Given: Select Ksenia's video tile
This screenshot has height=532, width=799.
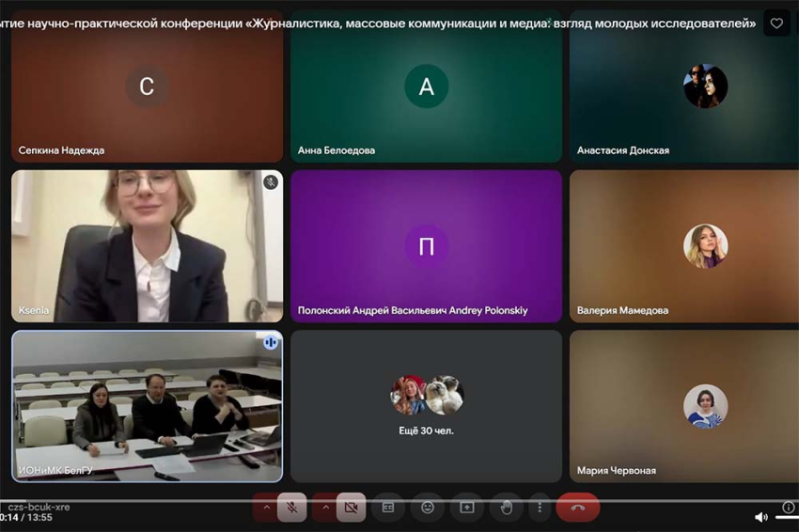Looking at the screenshot, I should click(x=147, y=246).
